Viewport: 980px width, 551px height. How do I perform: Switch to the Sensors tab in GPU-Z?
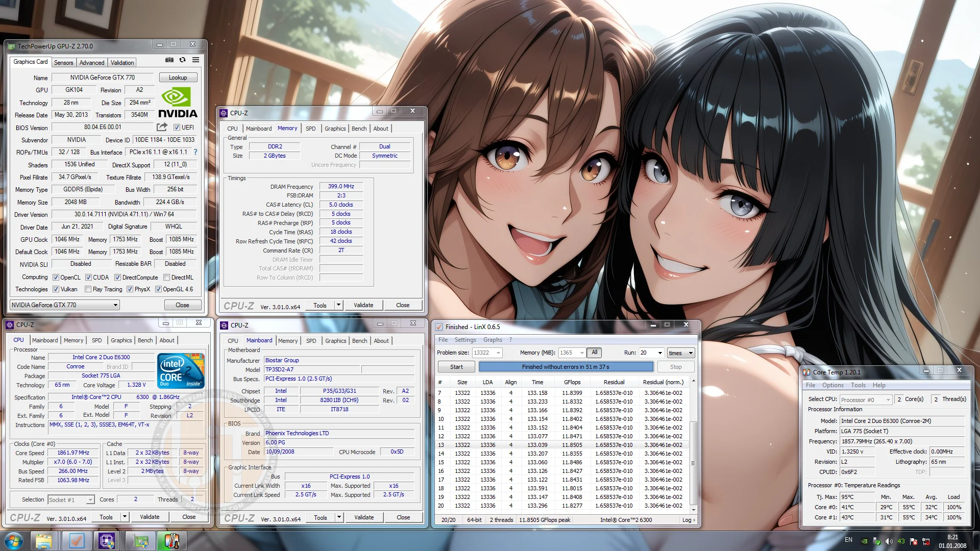63,63
